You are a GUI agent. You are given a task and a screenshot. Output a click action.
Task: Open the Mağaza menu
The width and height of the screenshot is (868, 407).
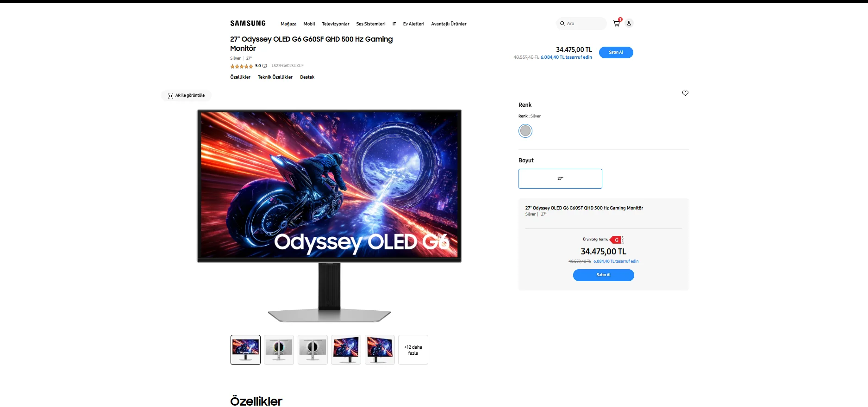[x=288, y=24]
